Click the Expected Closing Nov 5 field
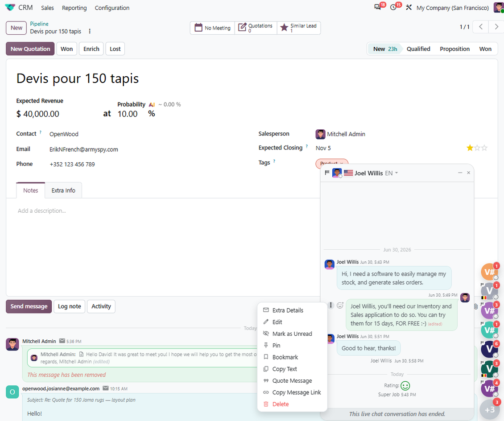This screenshot has width=504, height=421. click(323, 148)
